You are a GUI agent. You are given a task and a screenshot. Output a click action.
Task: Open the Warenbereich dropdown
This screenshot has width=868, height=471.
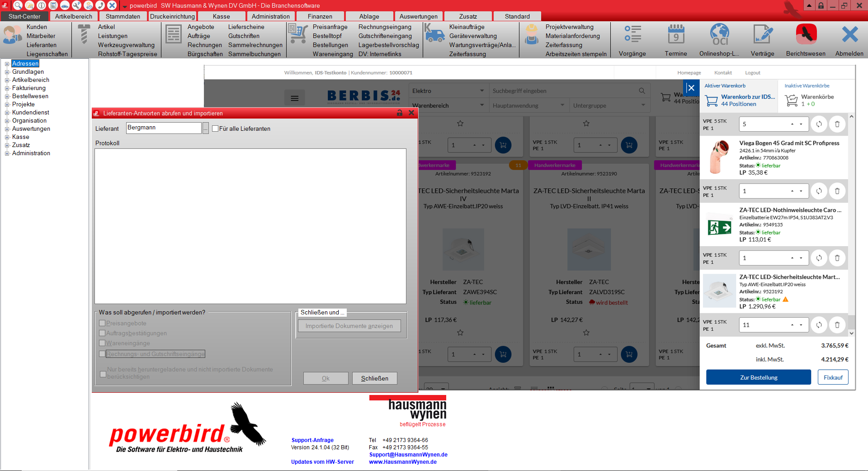(448, 105)
